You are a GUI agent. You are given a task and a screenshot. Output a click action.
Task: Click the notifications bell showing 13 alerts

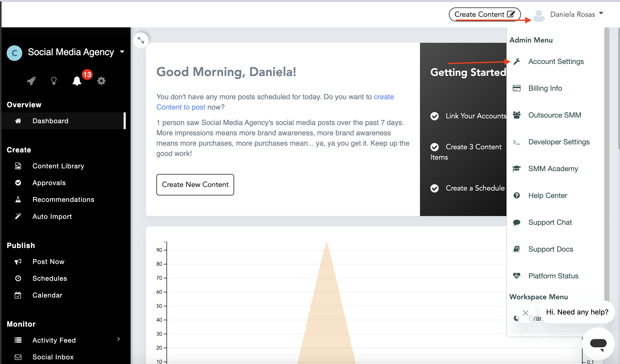[x=77, y=81]
